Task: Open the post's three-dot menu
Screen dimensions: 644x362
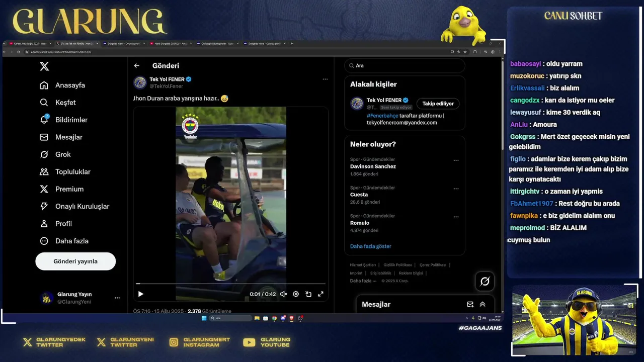Action: pyautogui.click(x=325, y=79)
